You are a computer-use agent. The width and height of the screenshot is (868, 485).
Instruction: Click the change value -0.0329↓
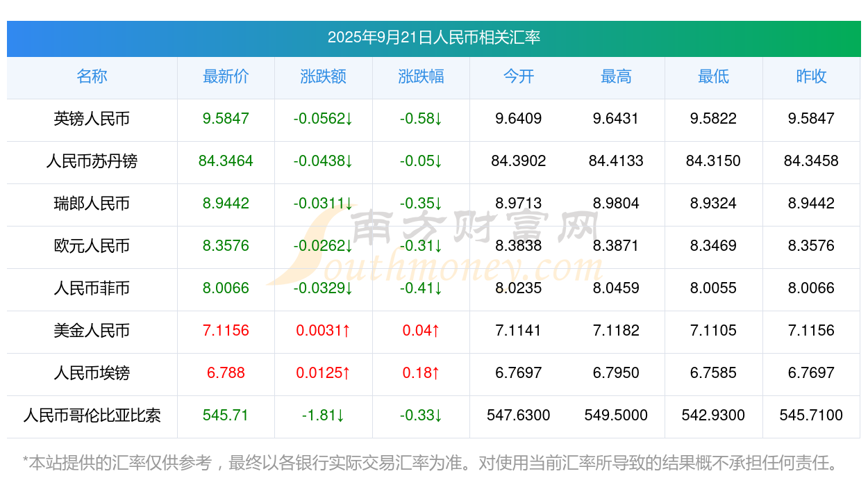point(323,288)
